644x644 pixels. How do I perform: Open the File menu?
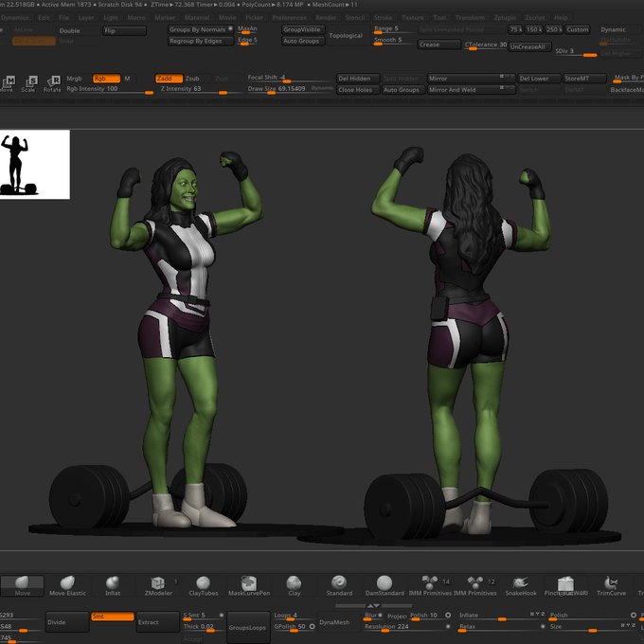64,18
